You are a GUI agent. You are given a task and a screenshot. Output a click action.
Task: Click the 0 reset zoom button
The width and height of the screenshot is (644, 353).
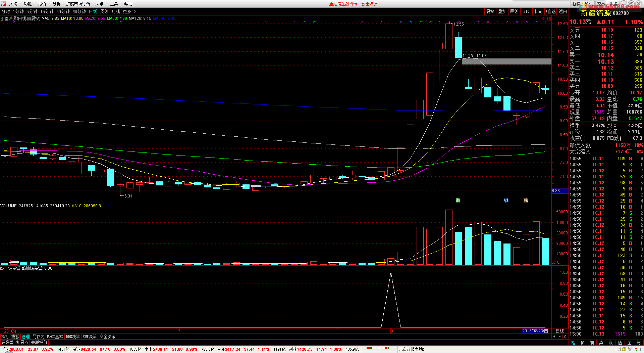[565, 337]
